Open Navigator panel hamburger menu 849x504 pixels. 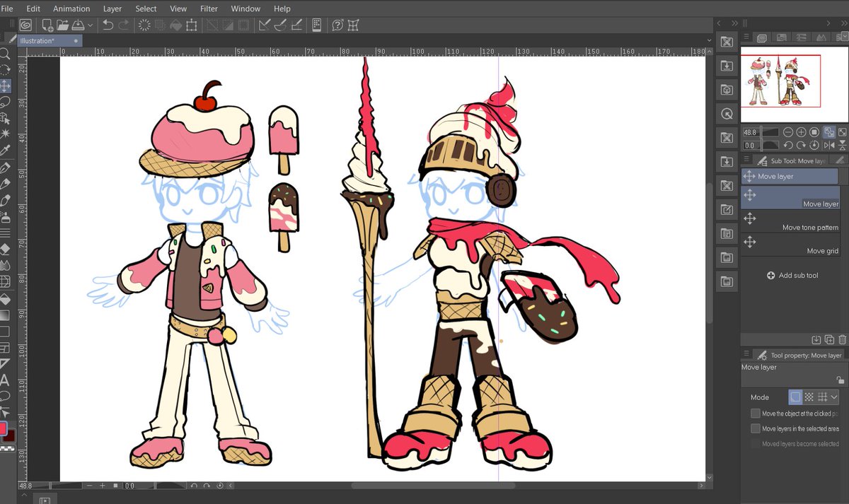(746, 37)
